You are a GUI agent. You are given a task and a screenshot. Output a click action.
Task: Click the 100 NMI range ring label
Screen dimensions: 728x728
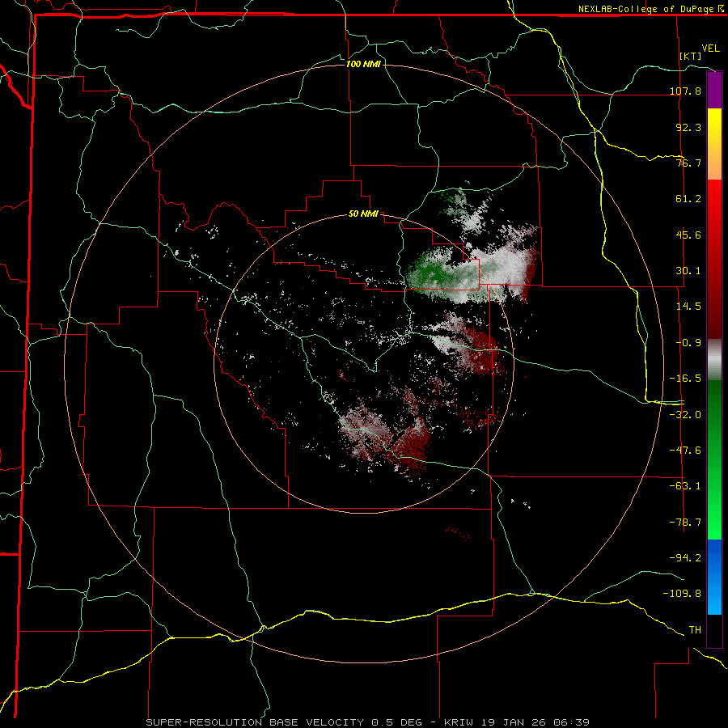point(363,64)
